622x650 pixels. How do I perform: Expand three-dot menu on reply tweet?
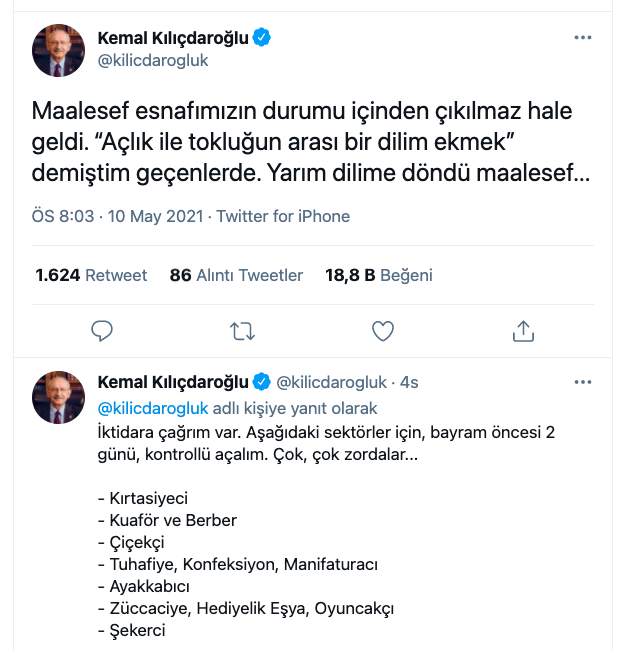coord(583,382)
